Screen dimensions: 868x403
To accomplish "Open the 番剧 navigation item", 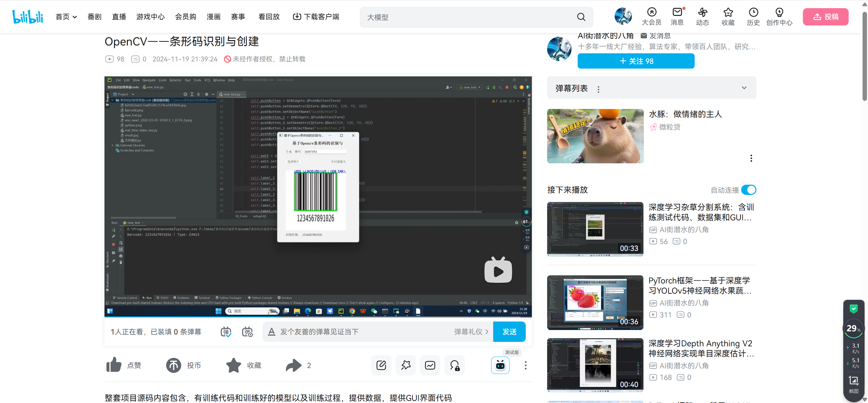I will [94, 17].
